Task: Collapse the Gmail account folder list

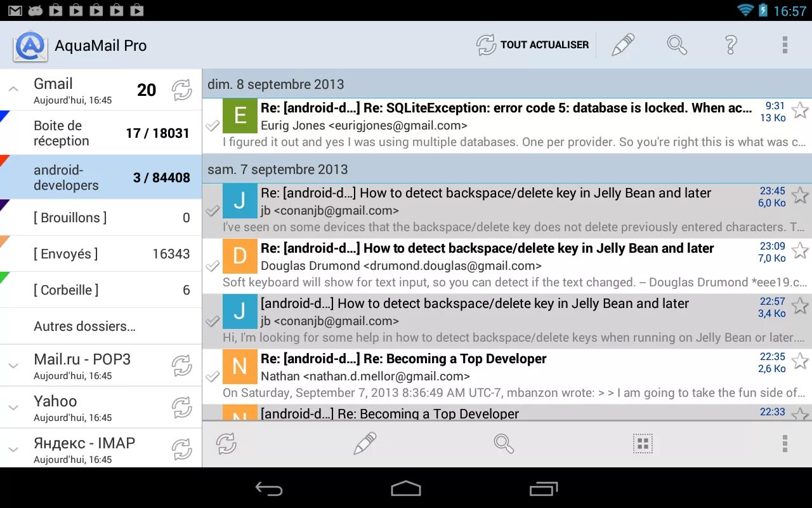Action: pos(13,90)
